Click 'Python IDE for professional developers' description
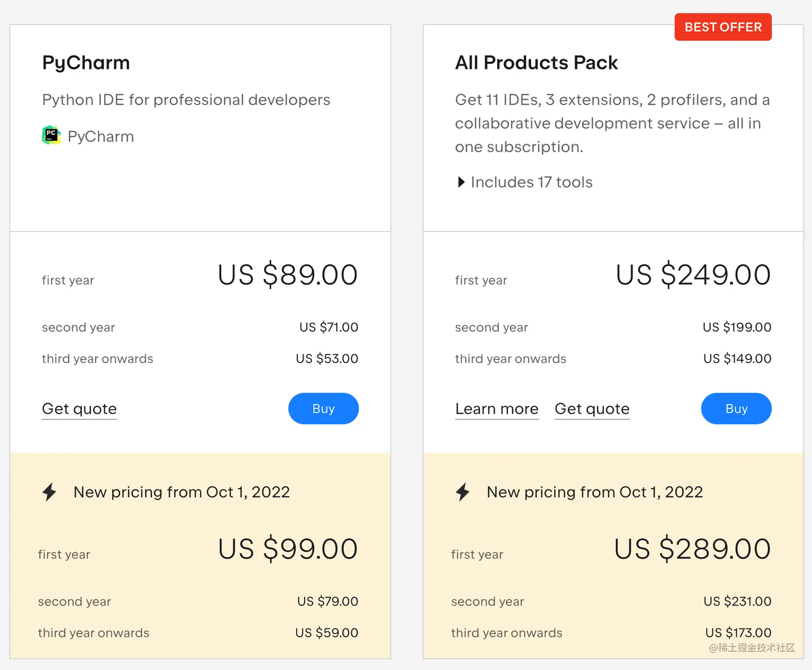Screen dimensions: 812x670 point(186,100)
